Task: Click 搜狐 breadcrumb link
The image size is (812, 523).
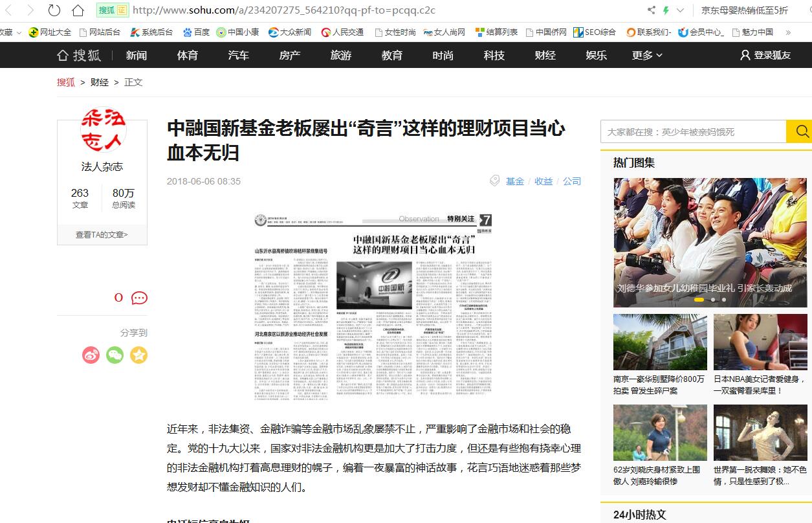Action: [x=66, y=82]
